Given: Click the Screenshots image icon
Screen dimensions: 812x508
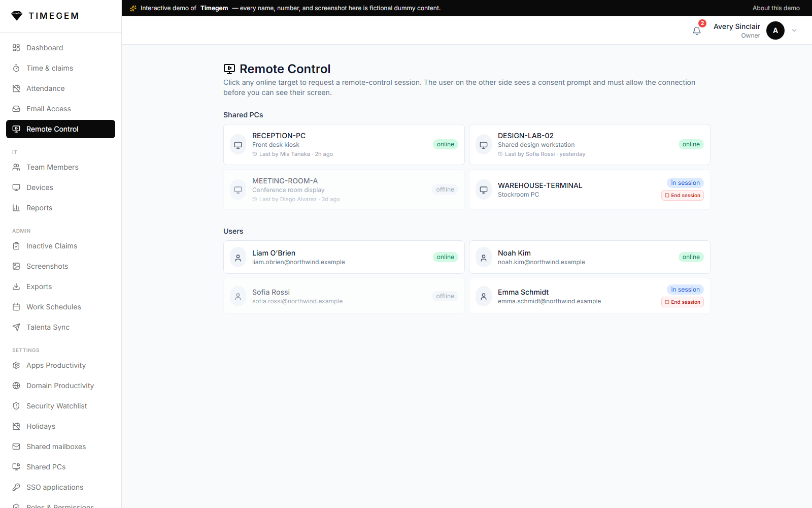Looking at the screenshot, I should [x=16, y=266].
